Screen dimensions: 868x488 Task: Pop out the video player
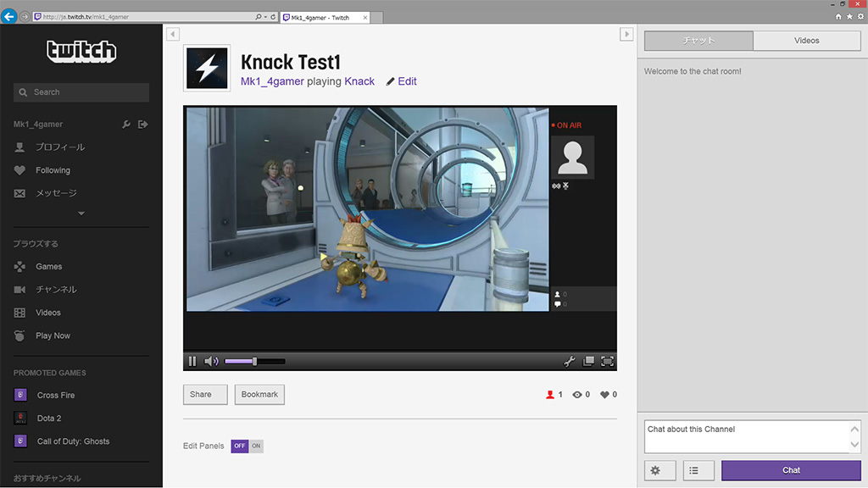pyautogui.click(x=588, y=361)
